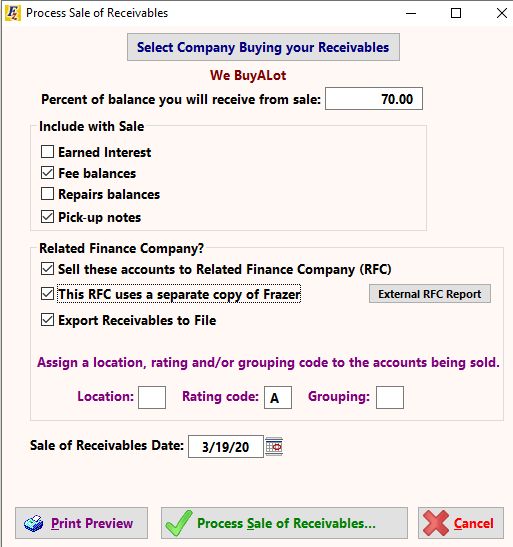Uncheck Export Receivables to File
The width and height of the screenshot is (513, 547).
point(47,320)
